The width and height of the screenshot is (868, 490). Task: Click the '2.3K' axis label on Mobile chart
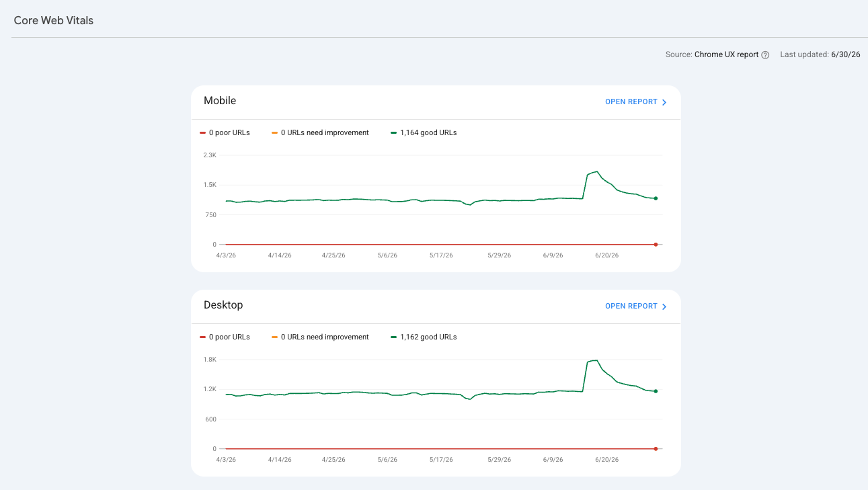[x=210, y=155]
